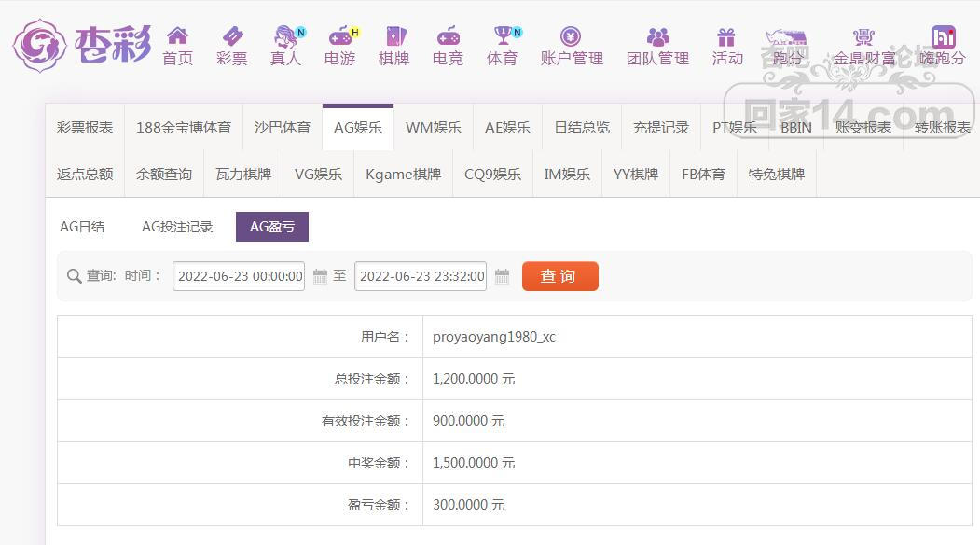Switch to the AG投注记录 tab
The height and width of the screenshot is (545, 980).
[x=177, y=226]
